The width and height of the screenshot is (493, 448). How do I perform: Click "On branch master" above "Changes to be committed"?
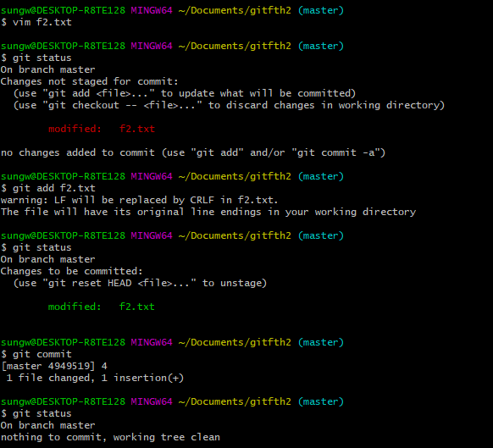[x=47, y=259]
